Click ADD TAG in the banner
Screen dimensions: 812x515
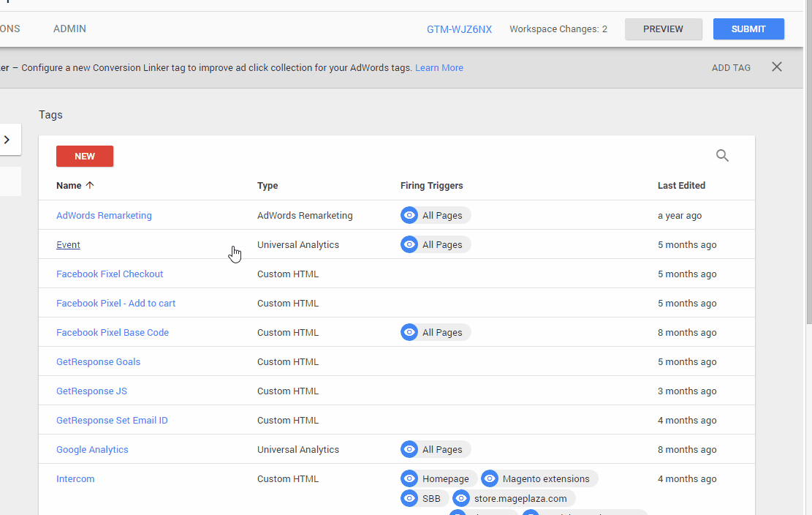[731, 68]
